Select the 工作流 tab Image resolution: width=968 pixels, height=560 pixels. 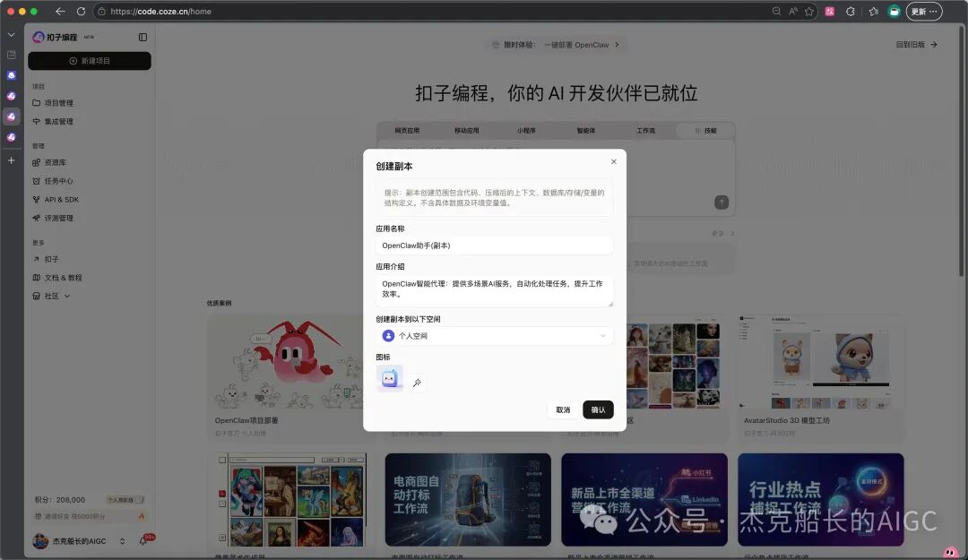(x=645, y=131)
